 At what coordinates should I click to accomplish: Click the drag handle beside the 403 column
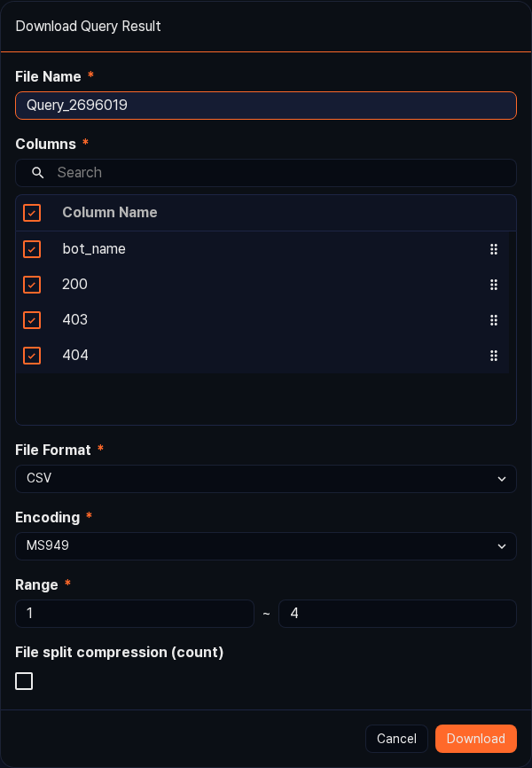point(494,320)
